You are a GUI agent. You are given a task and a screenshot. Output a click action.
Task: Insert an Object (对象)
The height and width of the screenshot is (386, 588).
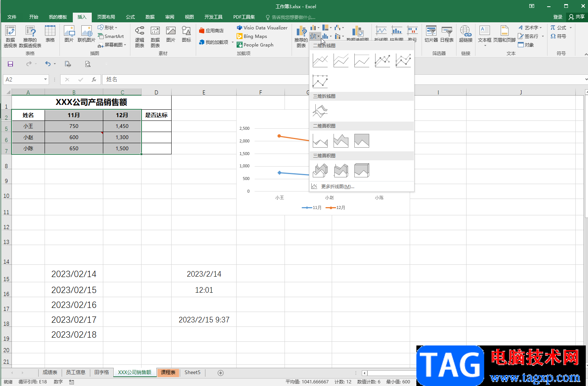(526, 45)
